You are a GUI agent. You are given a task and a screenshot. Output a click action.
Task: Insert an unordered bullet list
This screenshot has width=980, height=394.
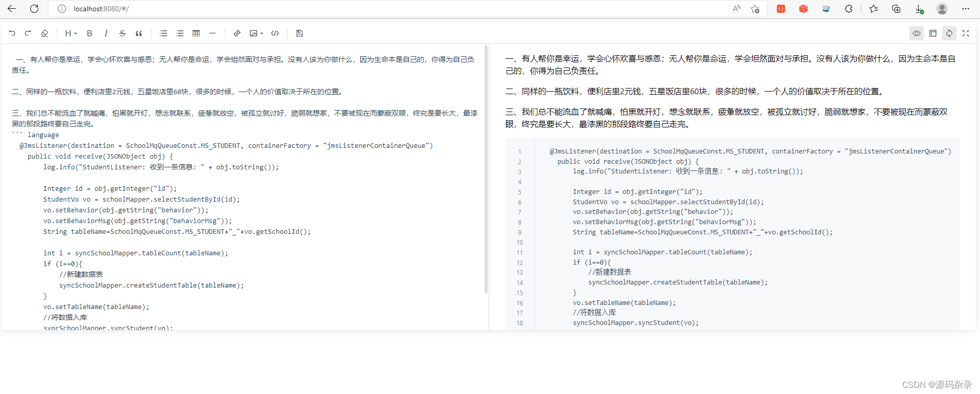click(x=163, y=33)
